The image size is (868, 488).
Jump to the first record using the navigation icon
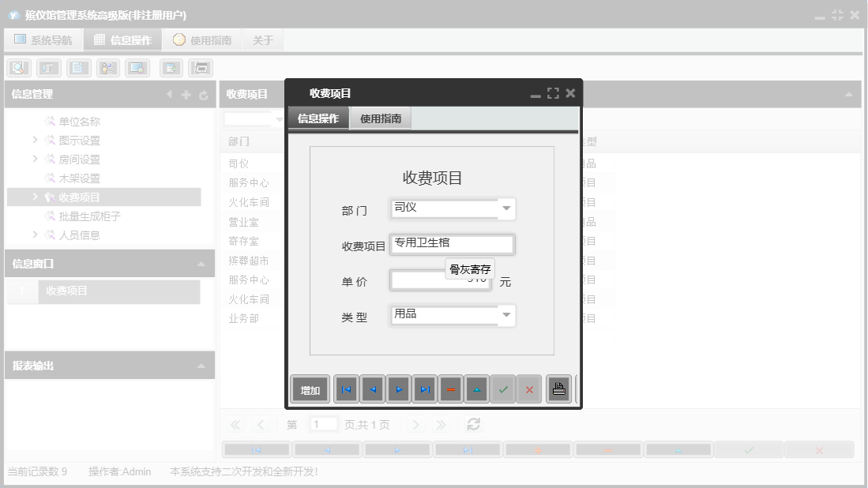point(345,389)
